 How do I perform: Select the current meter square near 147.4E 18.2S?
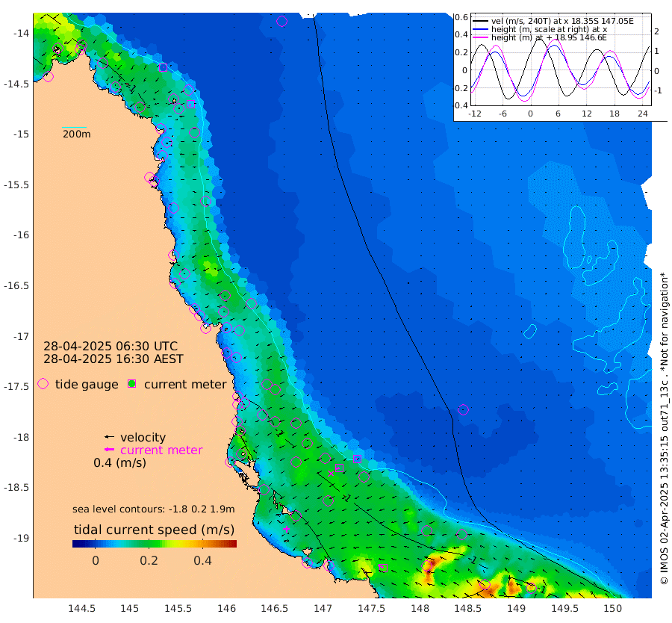pos(357,459)
